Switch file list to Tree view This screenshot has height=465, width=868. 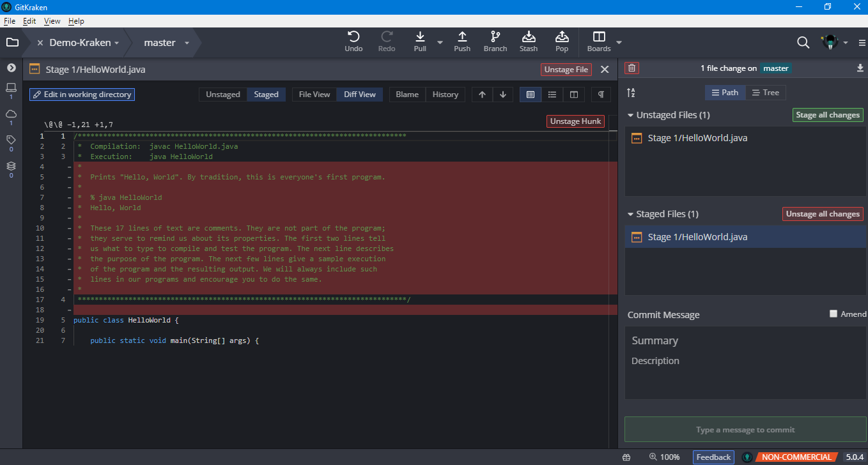tap(765, 93)
